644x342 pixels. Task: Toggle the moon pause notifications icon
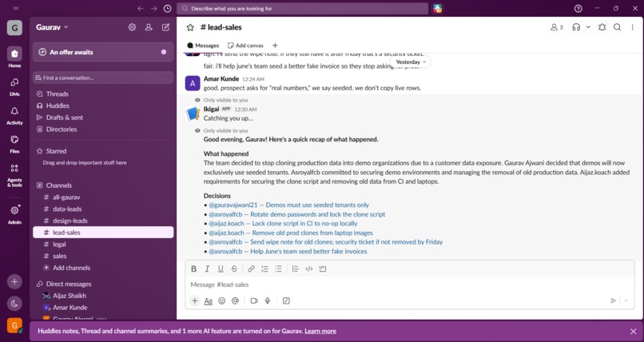click(14, 304)
